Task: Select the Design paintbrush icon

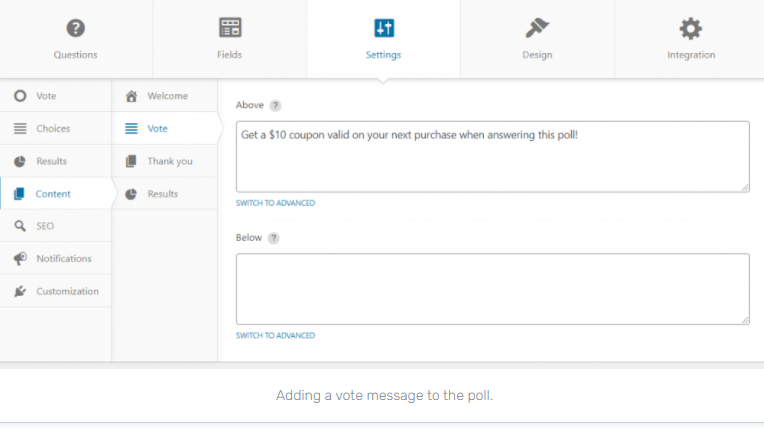Action: (537, 28)
